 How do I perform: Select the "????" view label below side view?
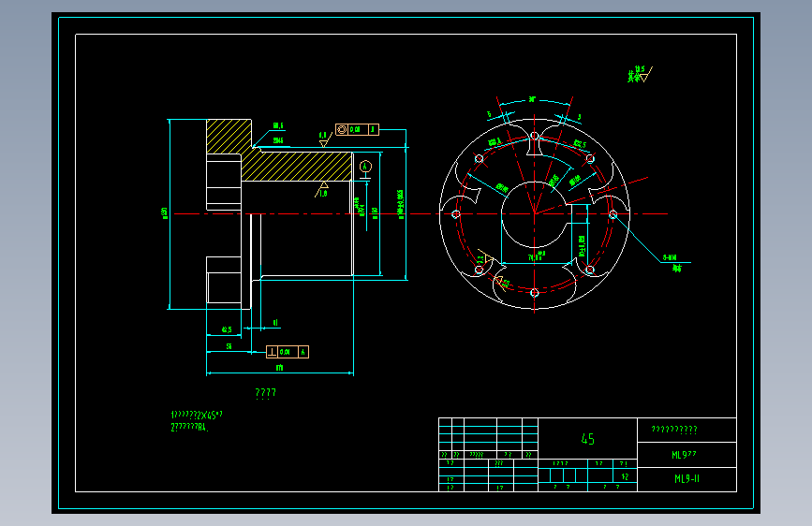point(266,393)
